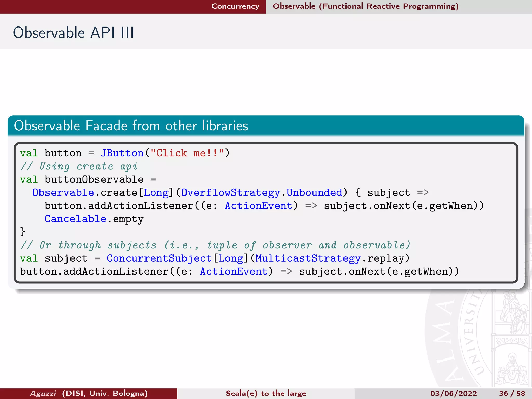532x399 pixels.
Task: Open footer title 'Scala(e) to the large'
Action: [266, 393]
